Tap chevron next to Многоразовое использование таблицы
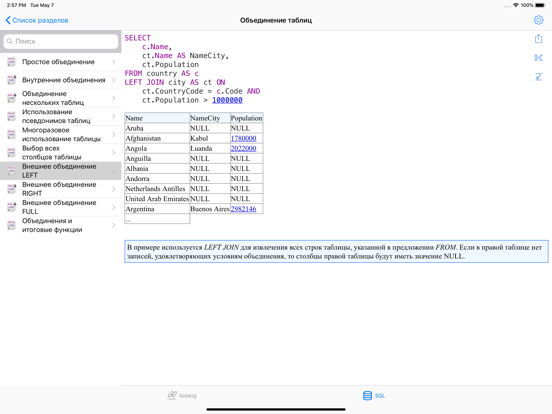The height and width of the screenshot is (414, 552). (114, 134)
